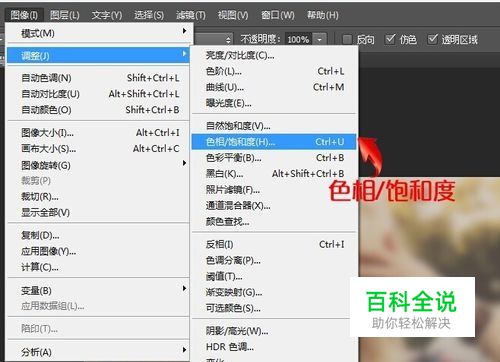Choose 自动颜色(O) command
The image size is (500, 362).
click(98, 110)
